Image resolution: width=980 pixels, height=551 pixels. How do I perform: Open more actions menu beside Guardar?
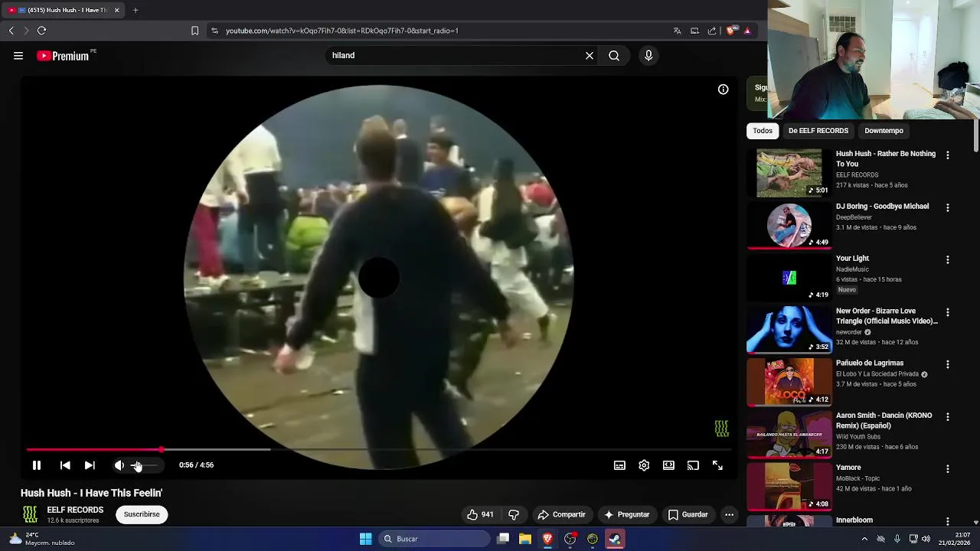[x=729, y=514]
